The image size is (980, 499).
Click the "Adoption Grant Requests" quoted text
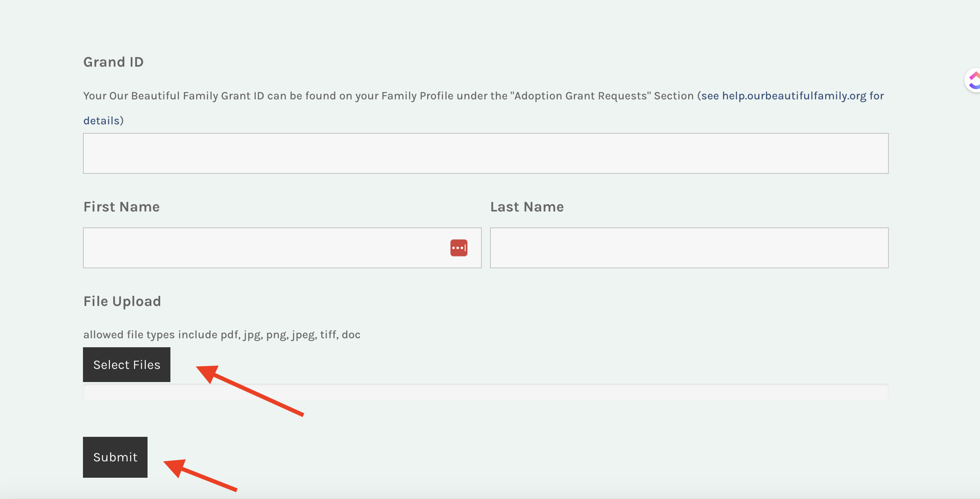click(580, 96)
